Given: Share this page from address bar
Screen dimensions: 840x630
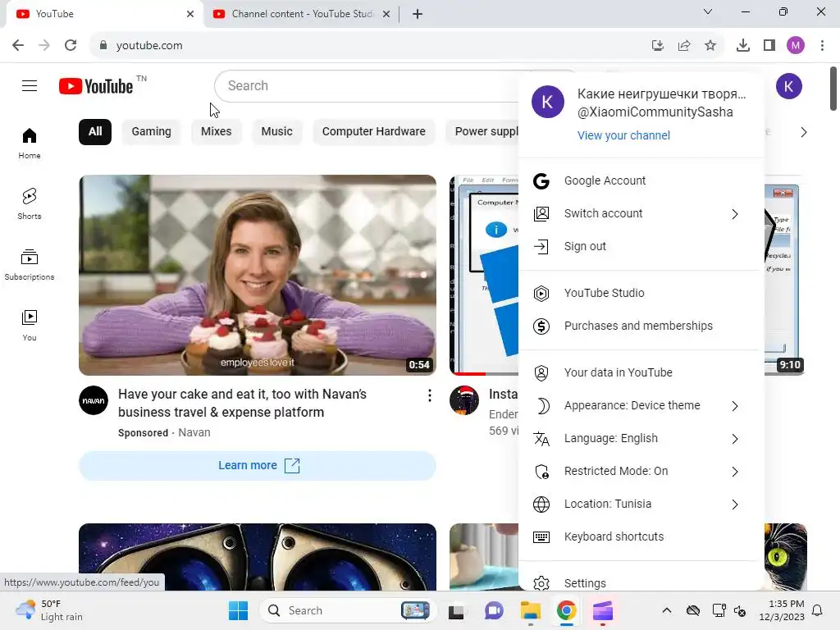Looking at the screenshot, I should pos(684,46).
